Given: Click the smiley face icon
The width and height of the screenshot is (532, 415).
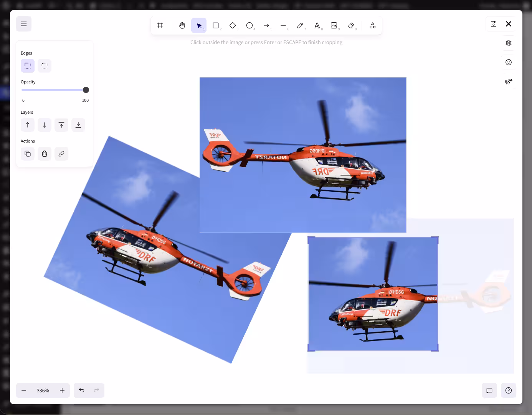Looking at the screenshot, I should (509, 62).
